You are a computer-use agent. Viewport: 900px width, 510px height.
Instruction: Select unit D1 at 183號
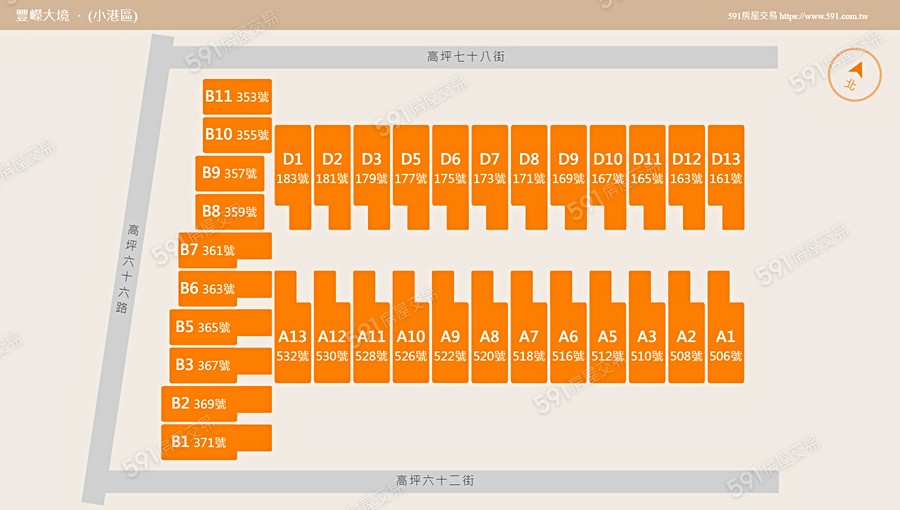(x=292, y=168)
